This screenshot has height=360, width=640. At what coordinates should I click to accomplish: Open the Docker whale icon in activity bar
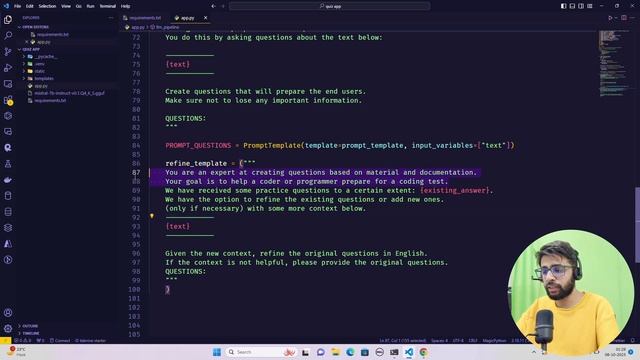8,180
